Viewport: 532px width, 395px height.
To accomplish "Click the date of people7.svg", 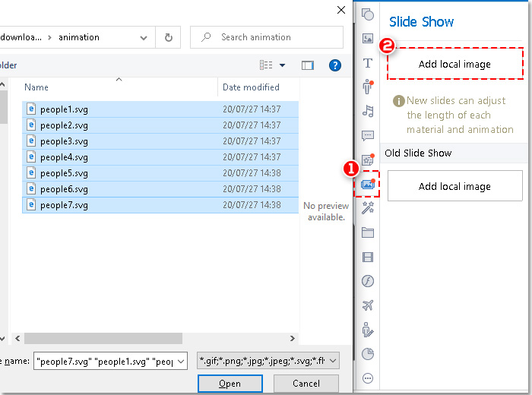I will [252, 205].
